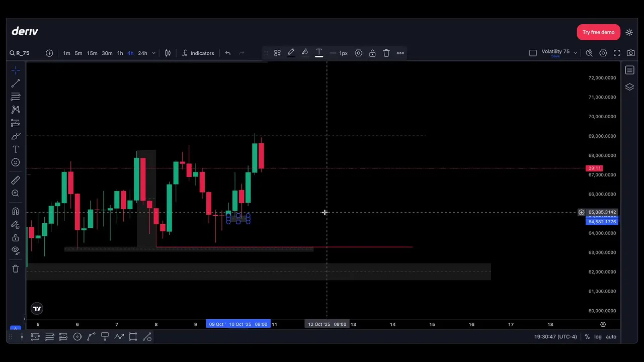Select the XABCD pattern tool

pos(16,110)
